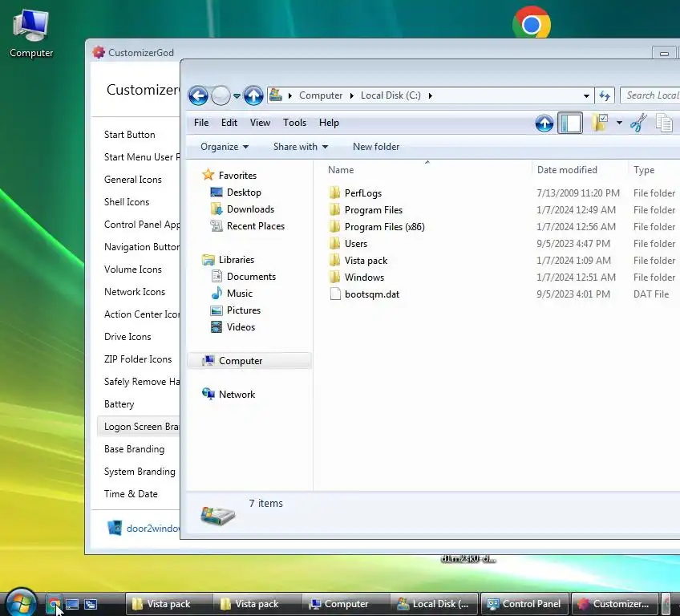Screen dimensions: 680x616
Task: Select Drive Icons in CustomizerGod
Action: [x=127, y=337]
